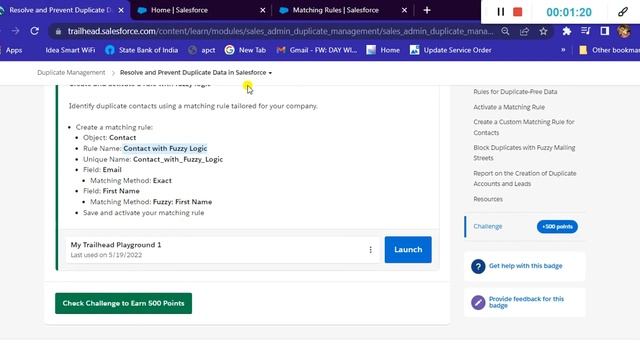This screenshot has width=640, height=360.
Task: Click Provide feedback for this badge link
Action: (x=526, y=302)
